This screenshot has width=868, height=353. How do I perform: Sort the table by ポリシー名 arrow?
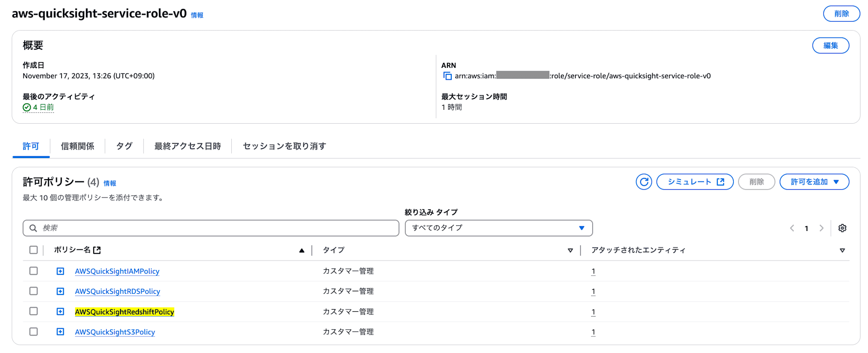pyautogui.click(x=302, y=251)
